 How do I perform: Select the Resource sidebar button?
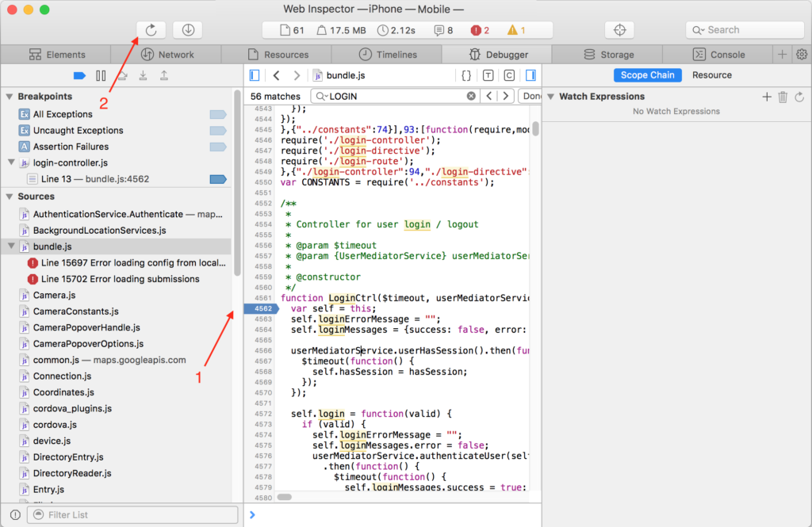tap(711, 75)
